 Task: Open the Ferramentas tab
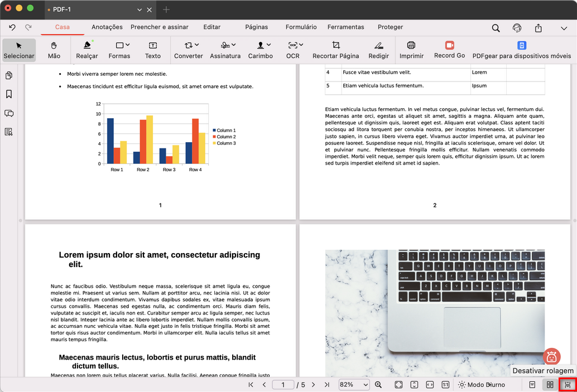(x=346, y=27)
